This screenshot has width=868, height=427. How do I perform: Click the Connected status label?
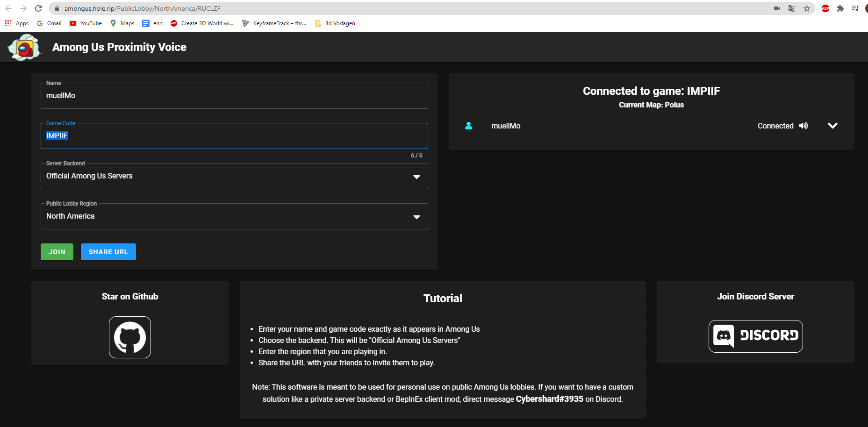(x=775, y=126)
